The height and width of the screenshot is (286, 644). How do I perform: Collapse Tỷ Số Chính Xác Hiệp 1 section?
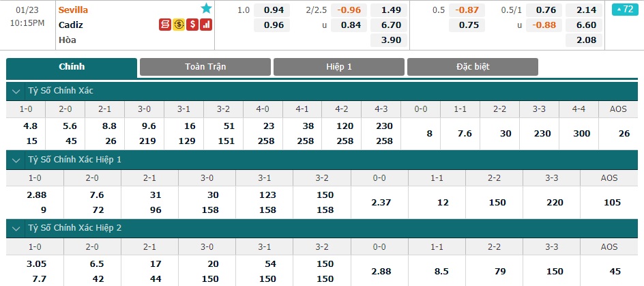16,160
